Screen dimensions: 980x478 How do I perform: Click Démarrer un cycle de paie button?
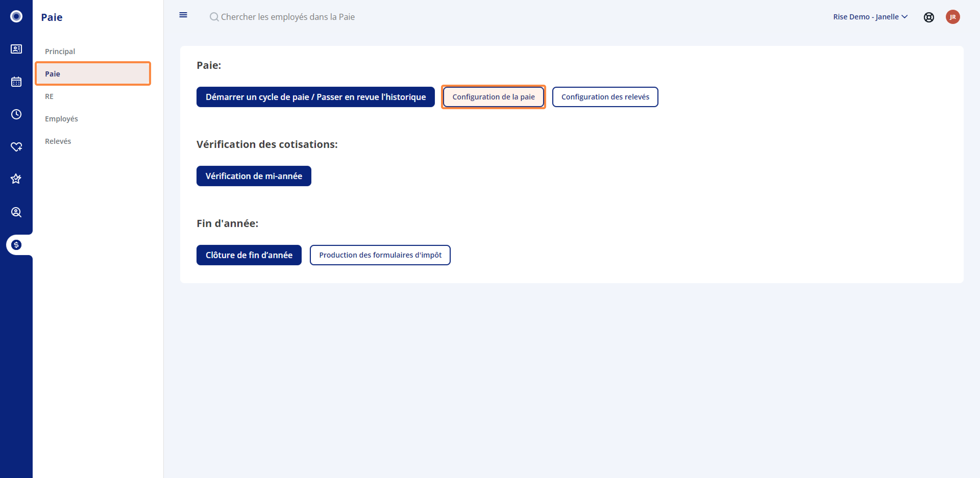[315, 97]
